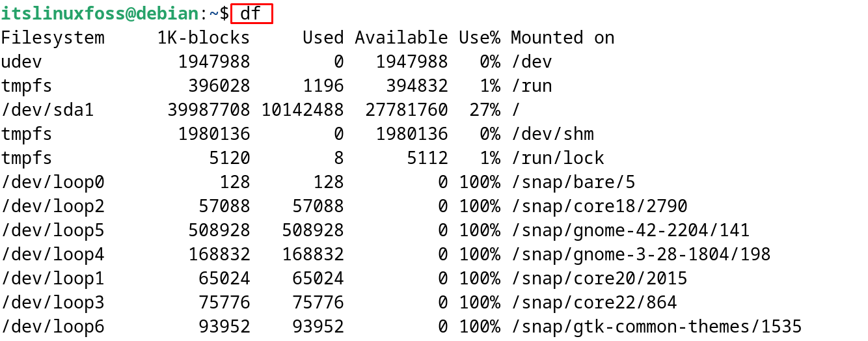Select the Filesystem column header
The image size is (868, 341).
(53, 38)
